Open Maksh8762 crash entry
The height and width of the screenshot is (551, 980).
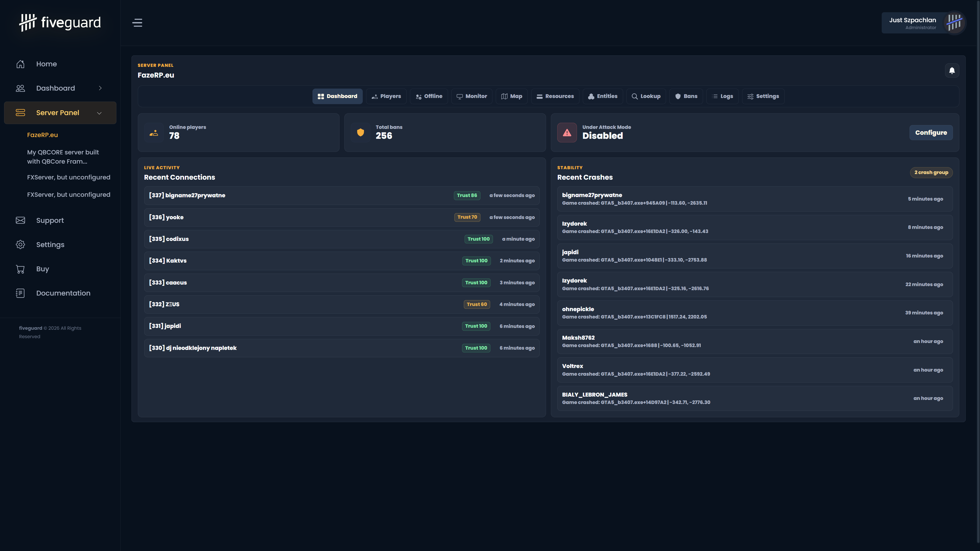click(755, 341)
